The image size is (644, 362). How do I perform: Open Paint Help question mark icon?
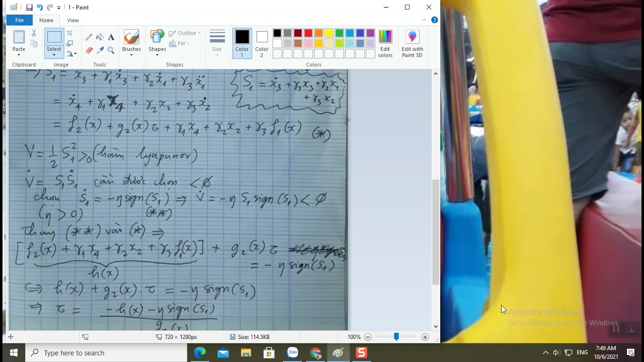coord(435,20)
